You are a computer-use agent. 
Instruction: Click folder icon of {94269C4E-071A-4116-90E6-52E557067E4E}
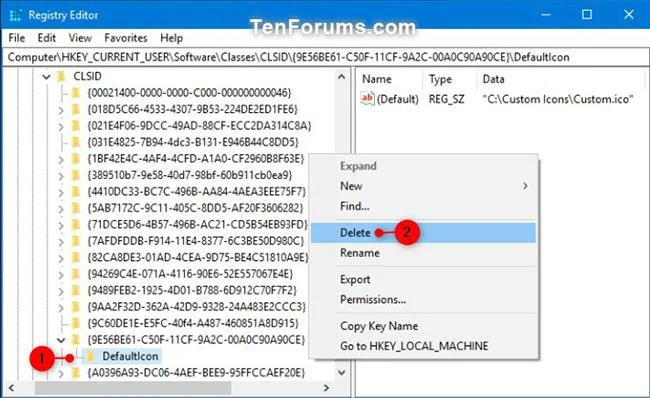pos(76,274)
